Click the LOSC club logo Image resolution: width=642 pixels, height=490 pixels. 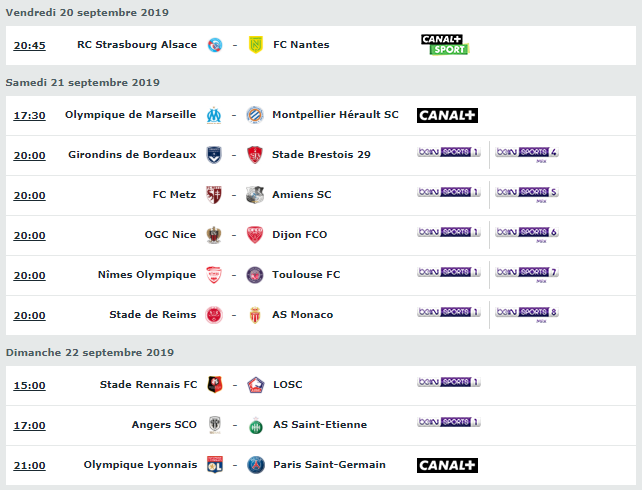pos(255,385)
